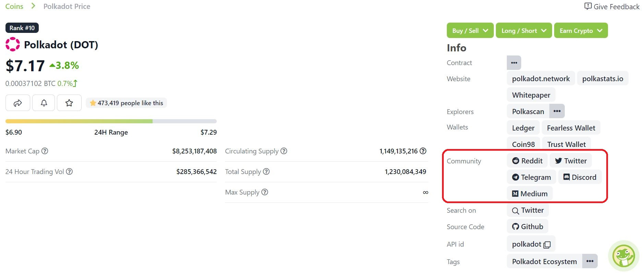The height and width of the screenshot is (273, 644).
Task: Open the Discord community link
Action: (580, 177)
